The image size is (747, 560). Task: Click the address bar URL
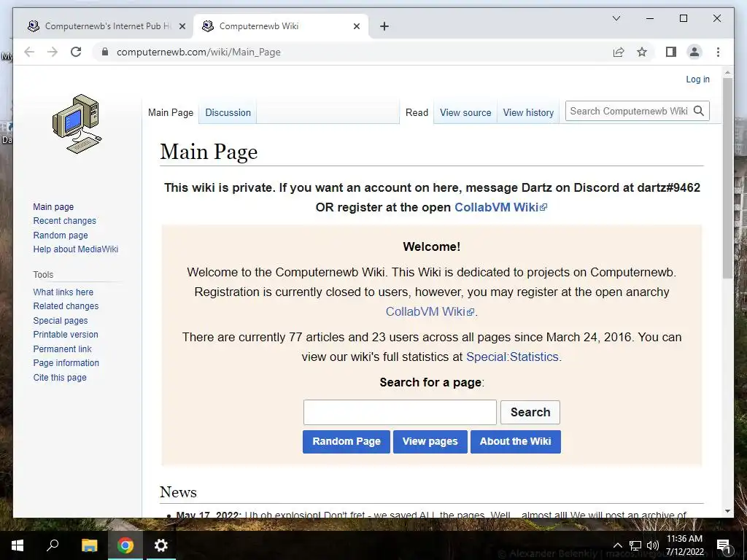(198, 52)
